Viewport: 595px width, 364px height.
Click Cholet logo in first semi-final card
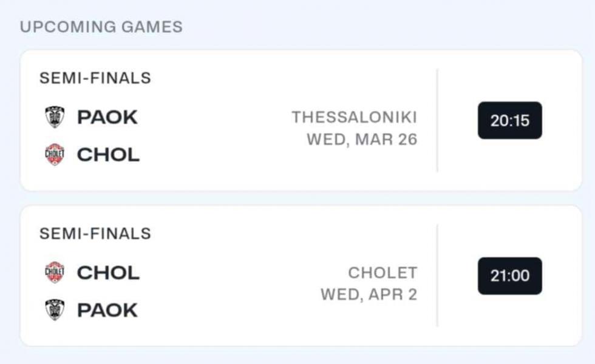tap(55, 155)
